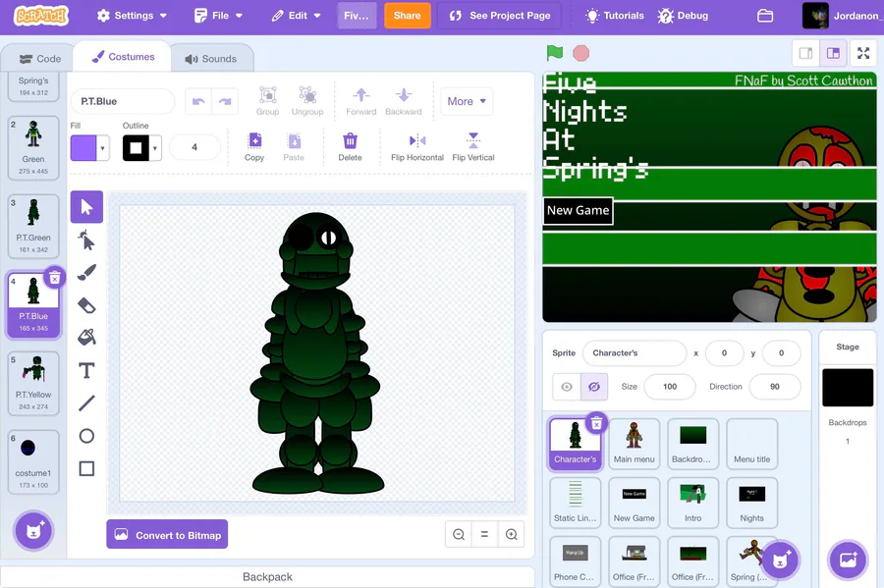Group the selected shapes
This screenshot has width=884, height=588.
pyautogui.click(x=267, y=101)
